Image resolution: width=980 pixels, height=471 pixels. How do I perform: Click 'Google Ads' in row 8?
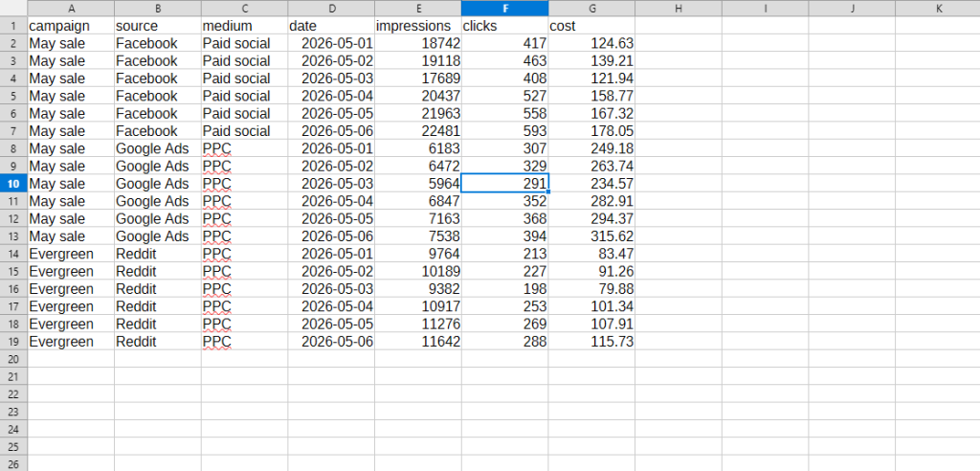pos(158,148)
